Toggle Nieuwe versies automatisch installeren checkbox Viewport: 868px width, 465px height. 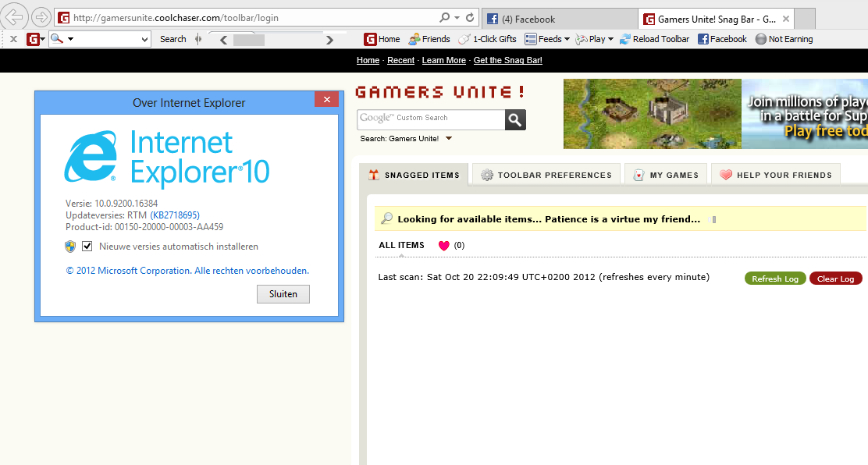[x=87, y=247]
